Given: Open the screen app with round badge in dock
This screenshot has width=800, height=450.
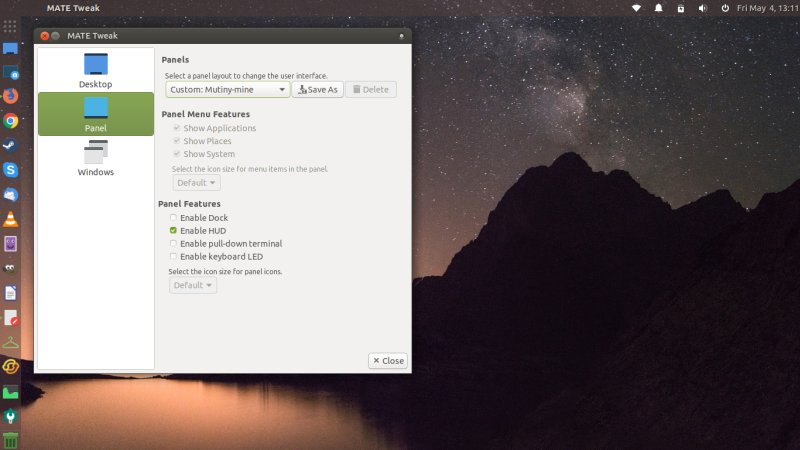Looking at the screenshot, I should [10, 73].
